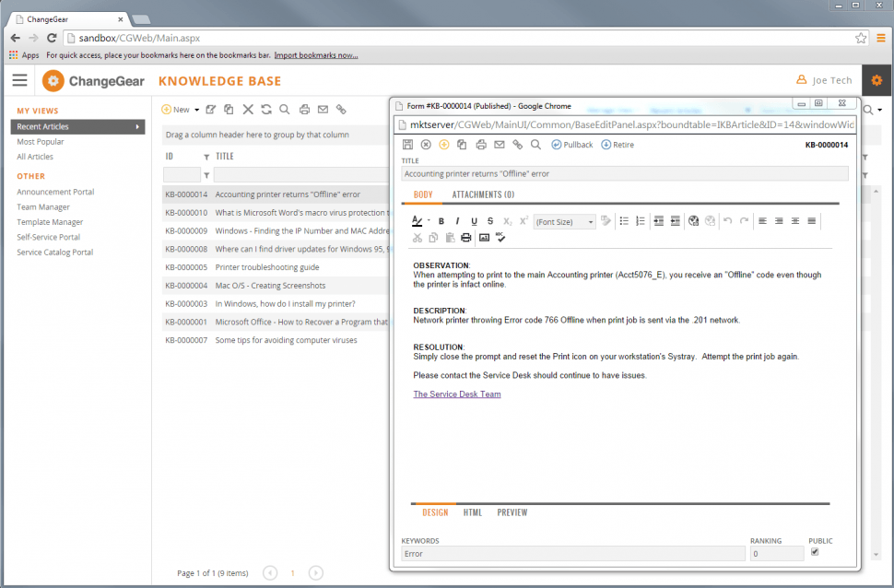Click the magnifier search icon in form toolbar

(536, 145)
